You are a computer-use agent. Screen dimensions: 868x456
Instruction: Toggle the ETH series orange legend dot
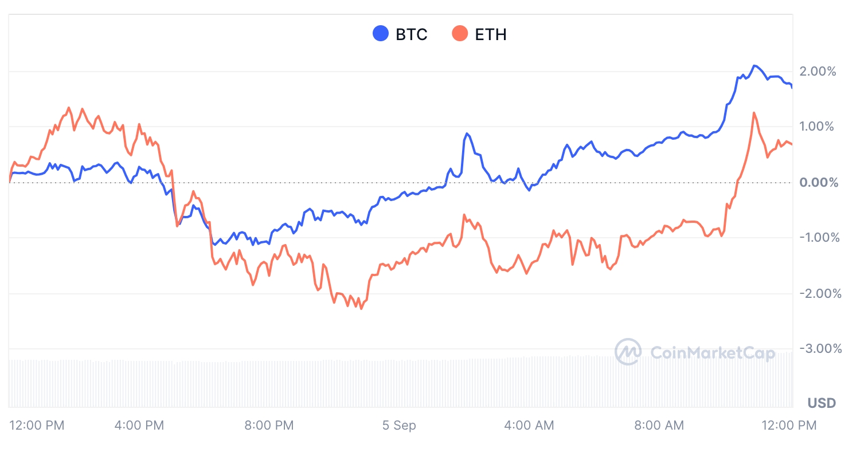point(460,34)
